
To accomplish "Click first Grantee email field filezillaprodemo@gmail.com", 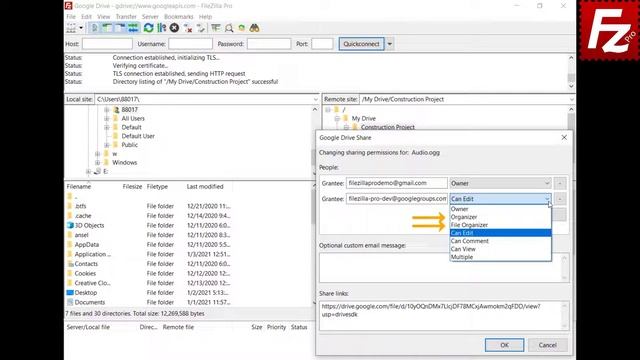I will 397,183.
